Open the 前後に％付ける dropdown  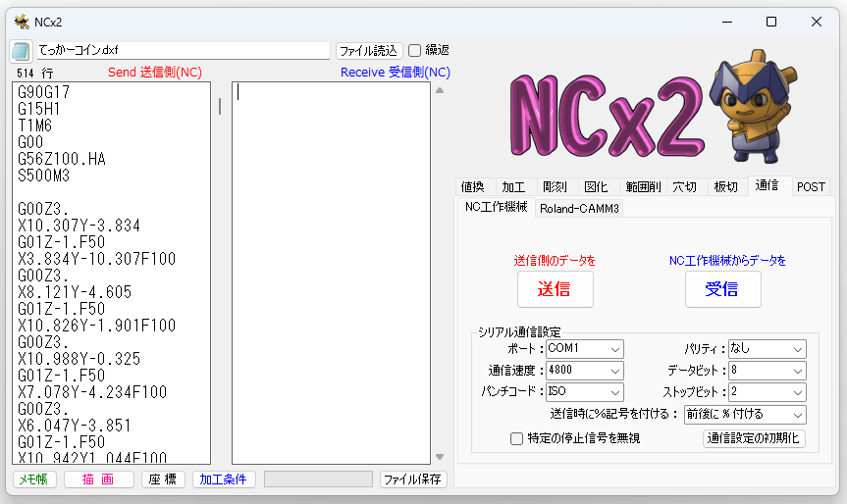(x=745, y=415)
